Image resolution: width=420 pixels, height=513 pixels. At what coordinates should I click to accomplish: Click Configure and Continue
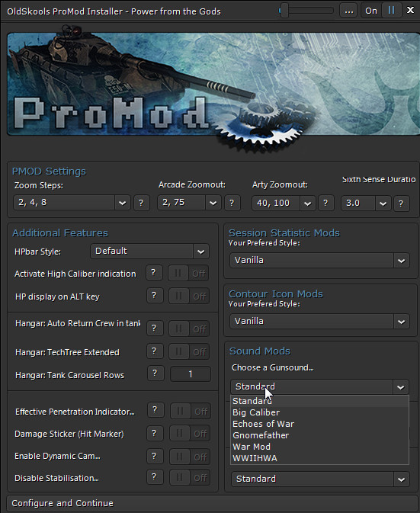[213, 503]
